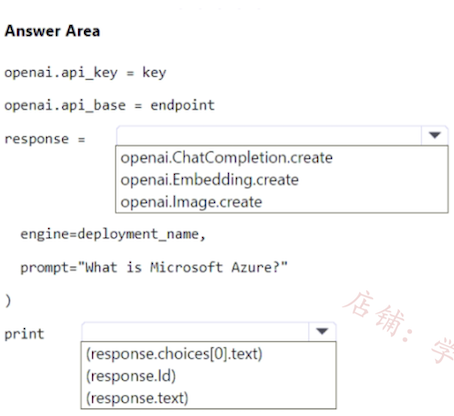Click the openai.api_key code text
Viewport: 454px width, 416px height.
(61, 73)
